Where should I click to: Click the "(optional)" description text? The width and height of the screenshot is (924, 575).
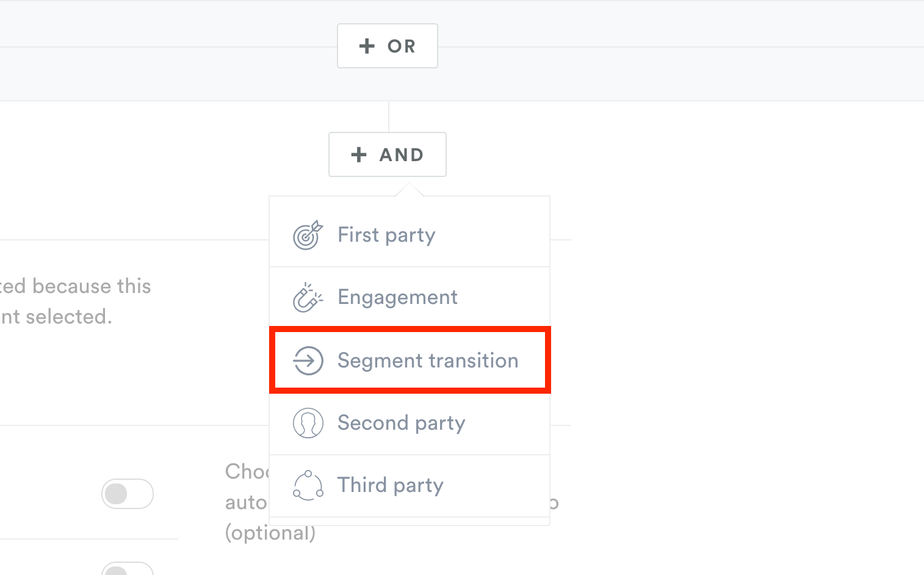[x=270, y=533]
